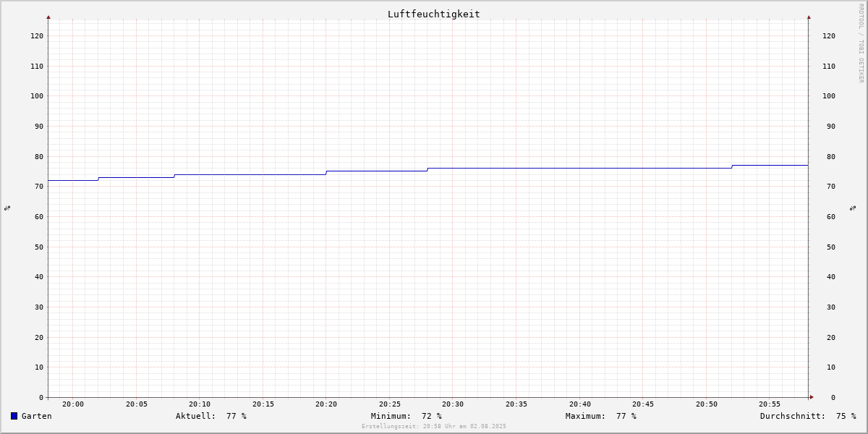Click the 20:20 time axis label
Screen dimensions: 868x434
pyautogui.click(x=326, y=404)
